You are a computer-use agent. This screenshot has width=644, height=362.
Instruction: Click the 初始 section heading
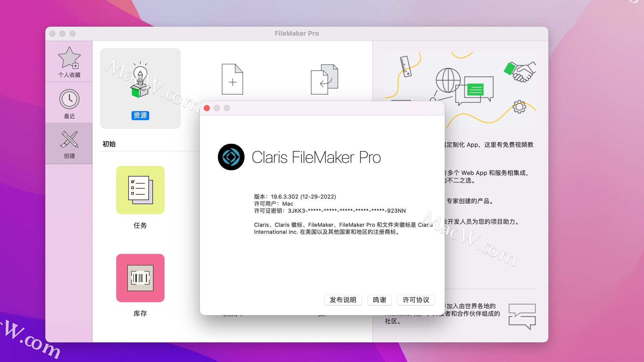[109, 144]
